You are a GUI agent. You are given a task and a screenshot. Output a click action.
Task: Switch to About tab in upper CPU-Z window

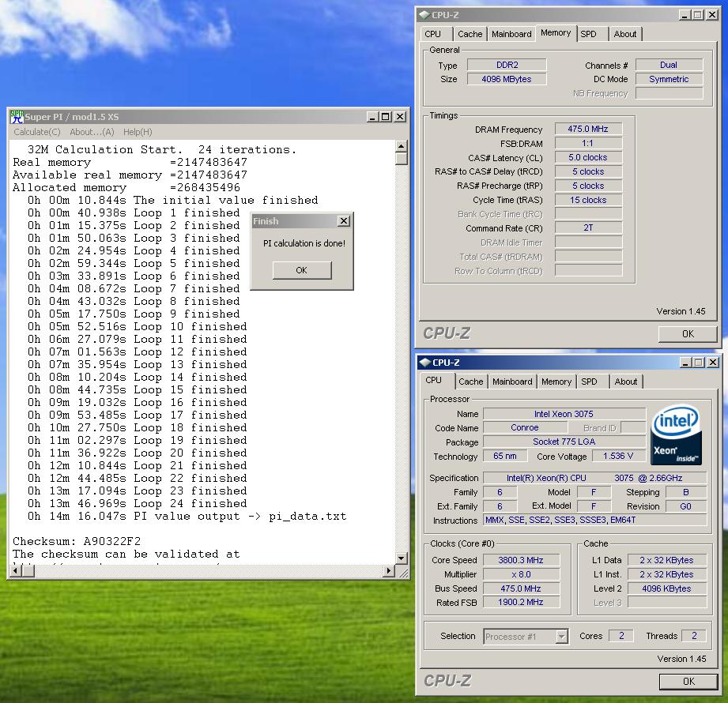pos(625,34)
